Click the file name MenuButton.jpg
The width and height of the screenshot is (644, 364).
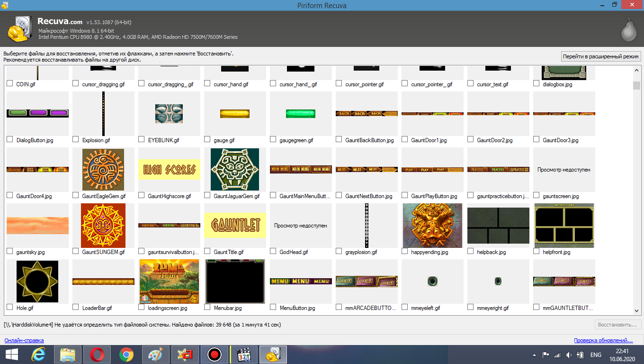297,308
